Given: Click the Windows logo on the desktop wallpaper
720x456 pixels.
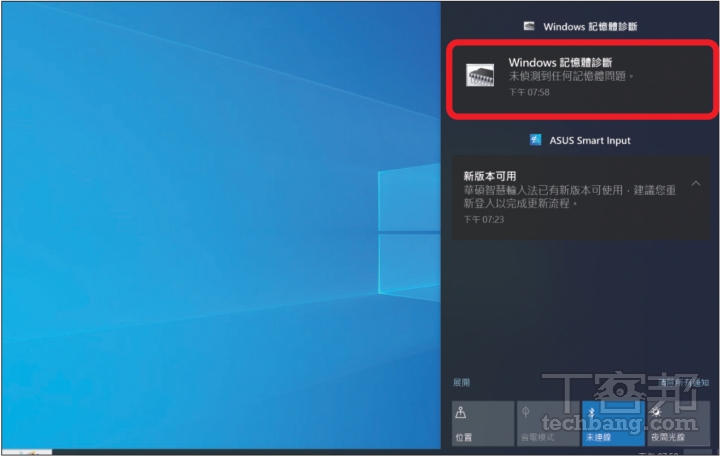Looking at the screenshot, I should click(410, 230).
